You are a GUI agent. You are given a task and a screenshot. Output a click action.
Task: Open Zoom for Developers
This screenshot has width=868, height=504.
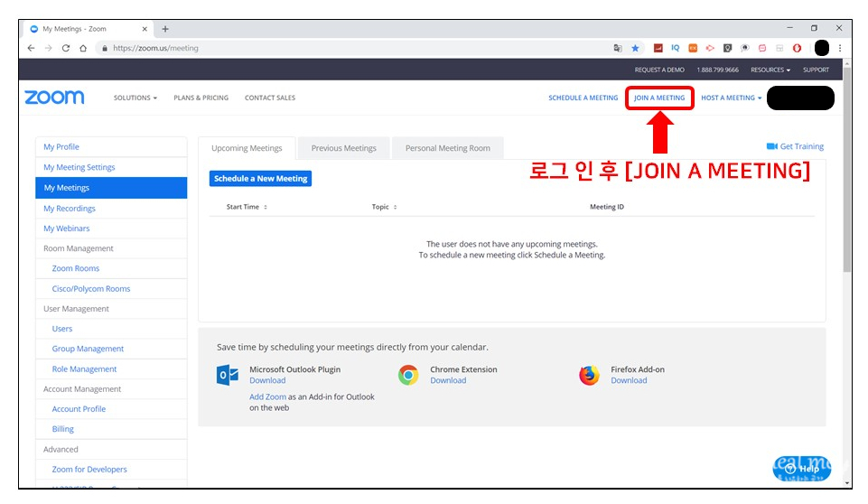(x=89, y=469)
